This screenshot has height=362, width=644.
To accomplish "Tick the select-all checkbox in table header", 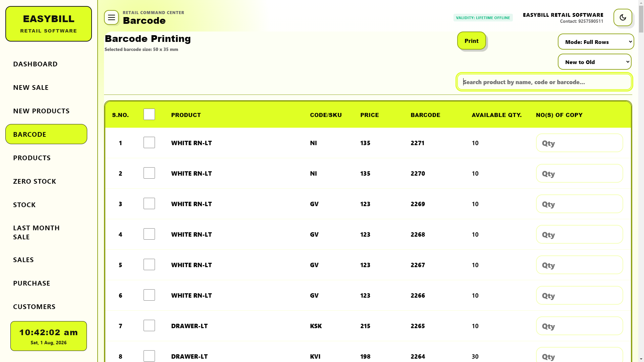I will coord(149,114).
